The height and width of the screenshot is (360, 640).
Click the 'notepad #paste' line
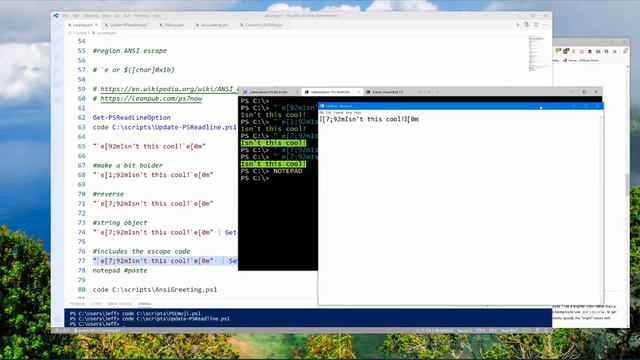coord(120,270)
